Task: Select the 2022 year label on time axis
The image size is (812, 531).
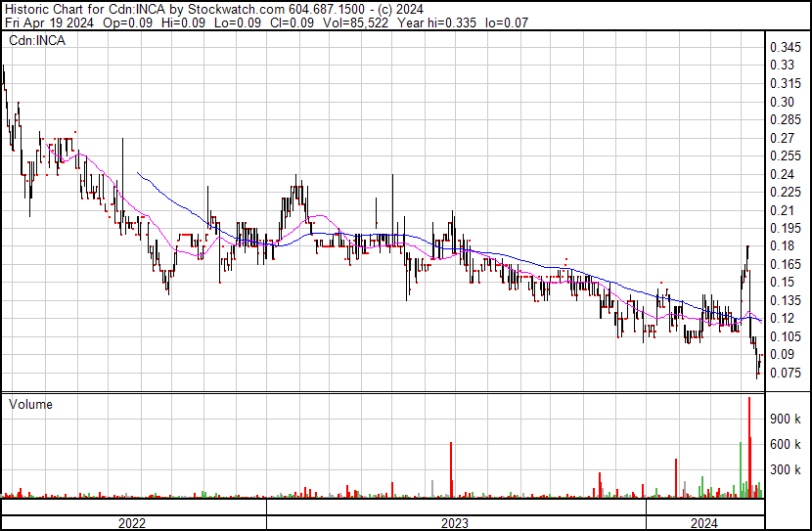Action: click(131, 523)
